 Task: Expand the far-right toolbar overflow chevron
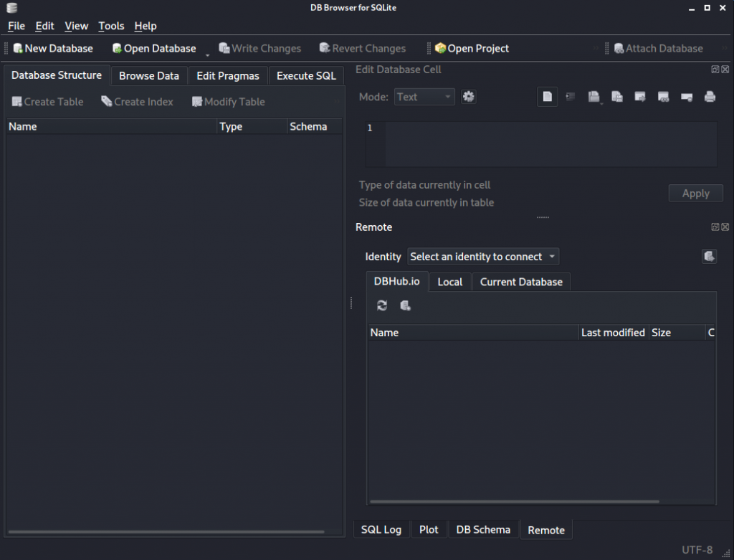tap(724, 48)
